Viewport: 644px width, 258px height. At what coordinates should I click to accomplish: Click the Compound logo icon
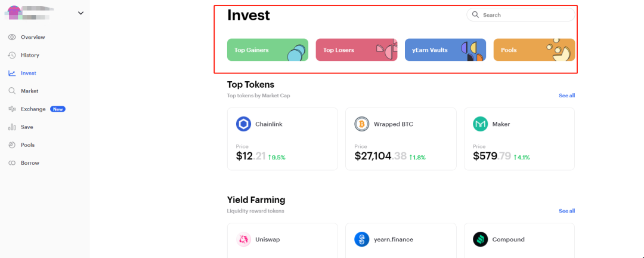[x=480, y=239]
